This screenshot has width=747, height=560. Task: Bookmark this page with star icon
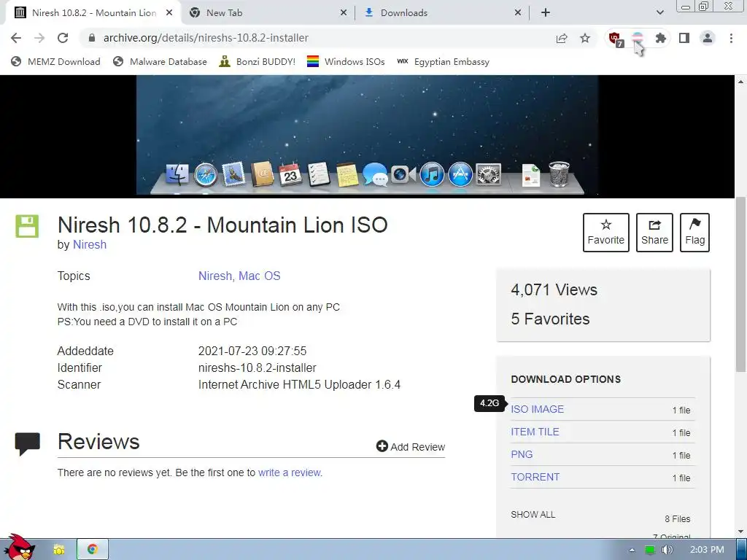click(585, 38)
